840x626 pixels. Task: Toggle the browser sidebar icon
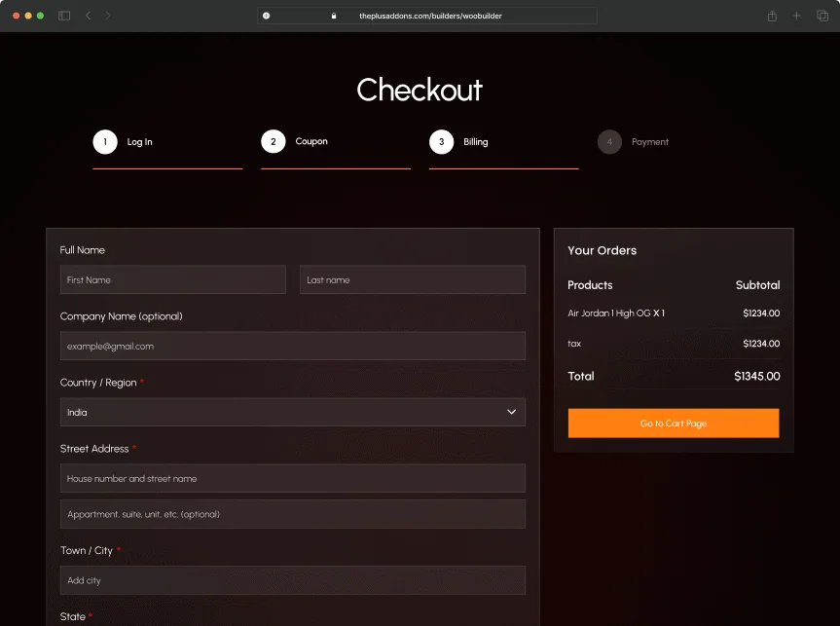tap(62, 16)
